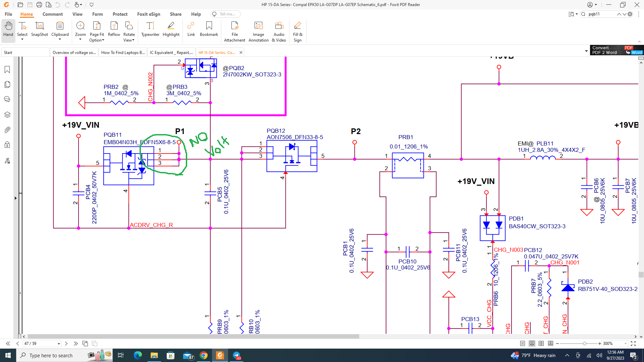
Task: Toggle fullscreen reading mode
Action: 633,344
